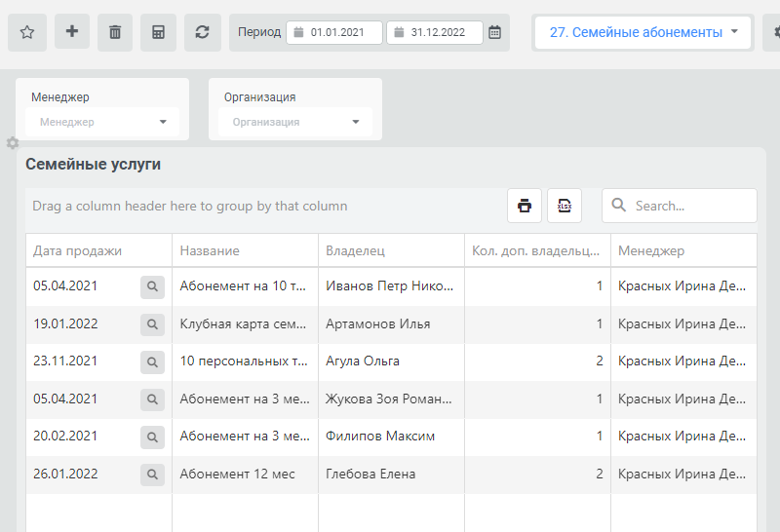Open details magnifier for 19.01.2022 row

pos(152,324)
